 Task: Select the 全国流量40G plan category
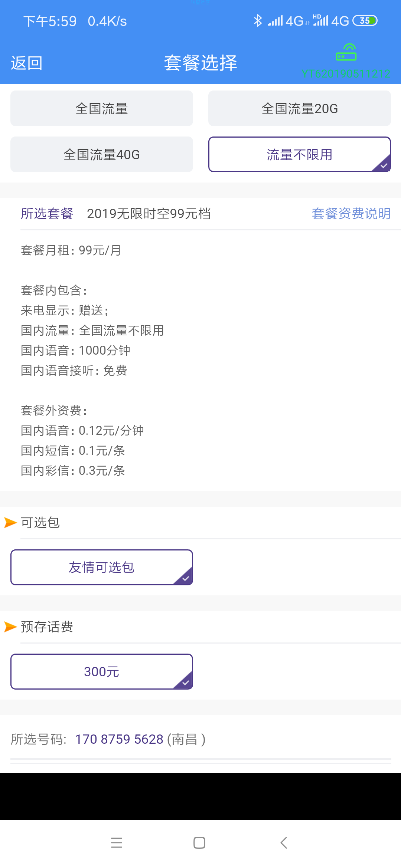[102, 154]
